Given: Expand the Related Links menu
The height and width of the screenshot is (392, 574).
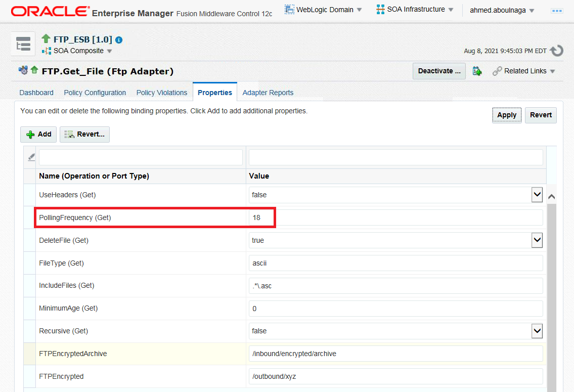Looking at the screenshot, I should (524, 71).
